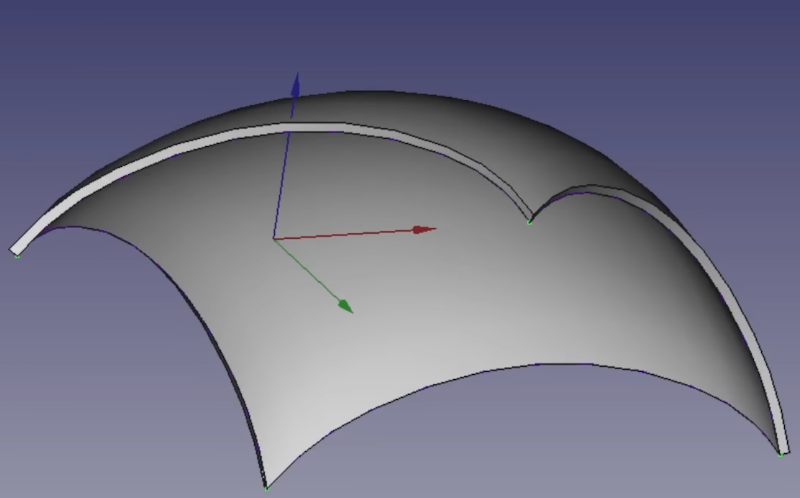Click the empty background above the shell's left side
Image resolution: width=800 pixels, height=498 pixels.
tap(100, 80)
